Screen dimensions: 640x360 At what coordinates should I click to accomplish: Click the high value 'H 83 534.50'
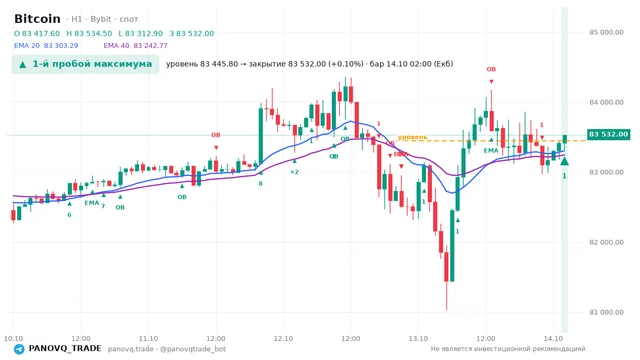pyautogui.click(x=89, y=33)
